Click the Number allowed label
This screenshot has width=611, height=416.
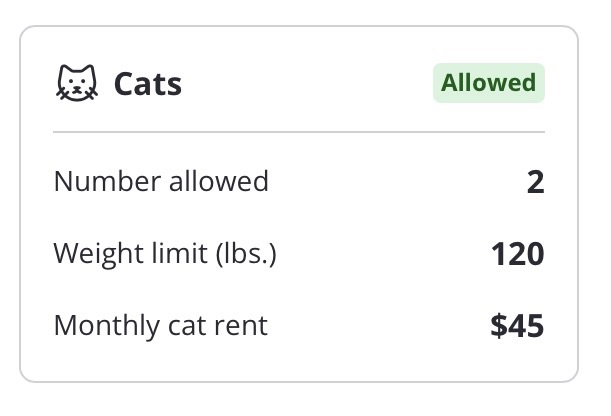click(161, 181)
